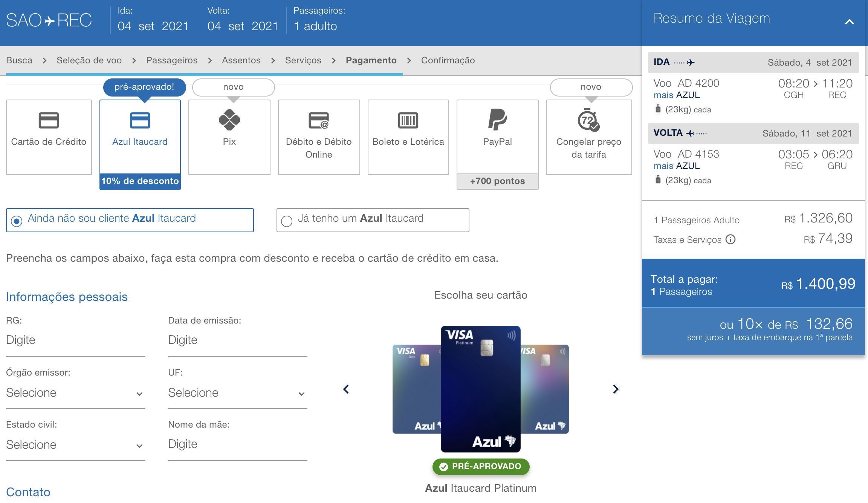
Task: Click the '1 adulto' passengers text
Action: click(x=315, y=26)
